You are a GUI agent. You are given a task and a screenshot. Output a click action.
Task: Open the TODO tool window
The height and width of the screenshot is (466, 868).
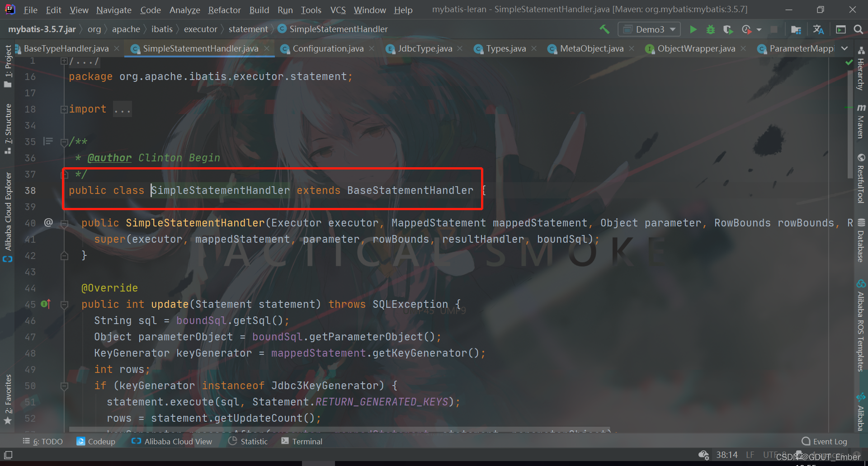[43, 441]
